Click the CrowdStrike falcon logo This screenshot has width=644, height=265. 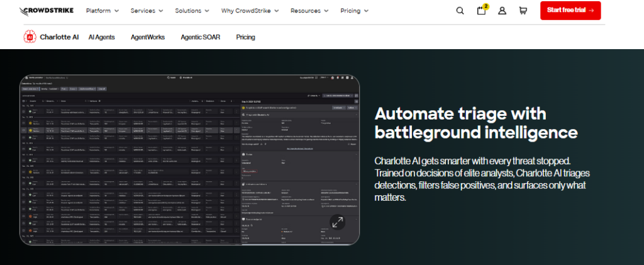pyautogui.click(x=47, y=11)
